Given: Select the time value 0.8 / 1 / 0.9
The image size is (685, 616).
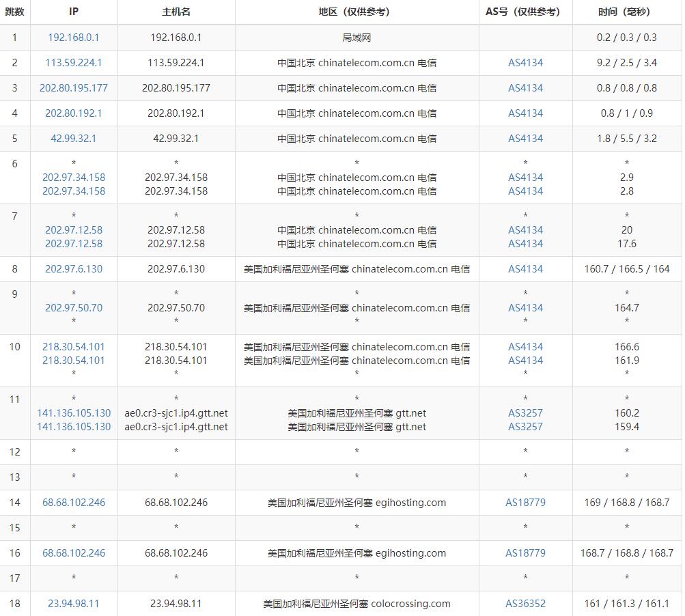Looking at the screenshot, I should pos(627,113).
